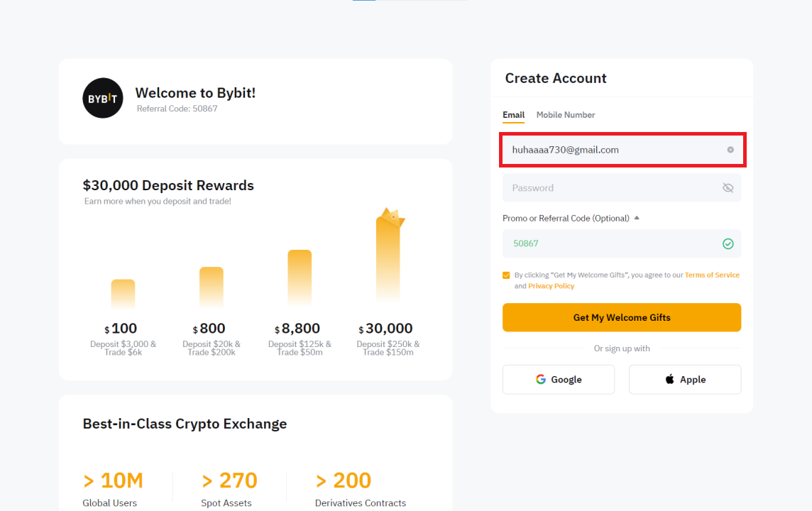The height and width of the screenshot is (511, 812).
Task: Click Get My Welcome Gifts button
Action: pyautogui.click(x=622, y=317)
